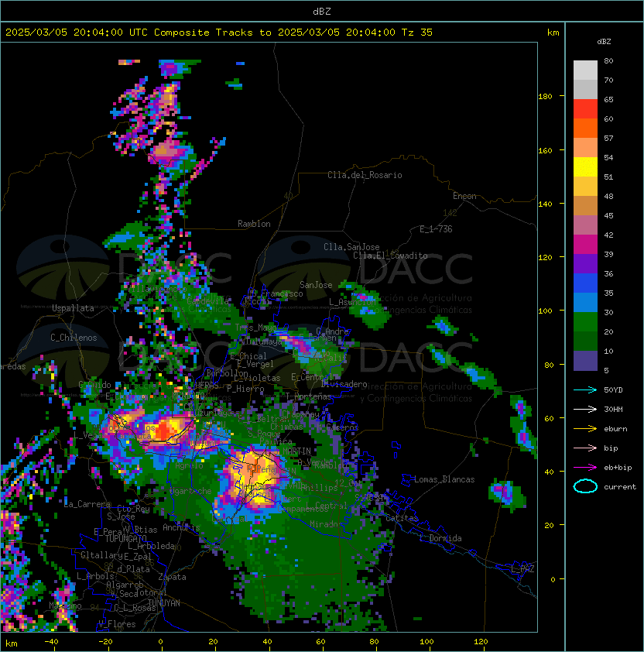Click the 'Zapata' place label
644x652 pixels.
click(172, 577)
